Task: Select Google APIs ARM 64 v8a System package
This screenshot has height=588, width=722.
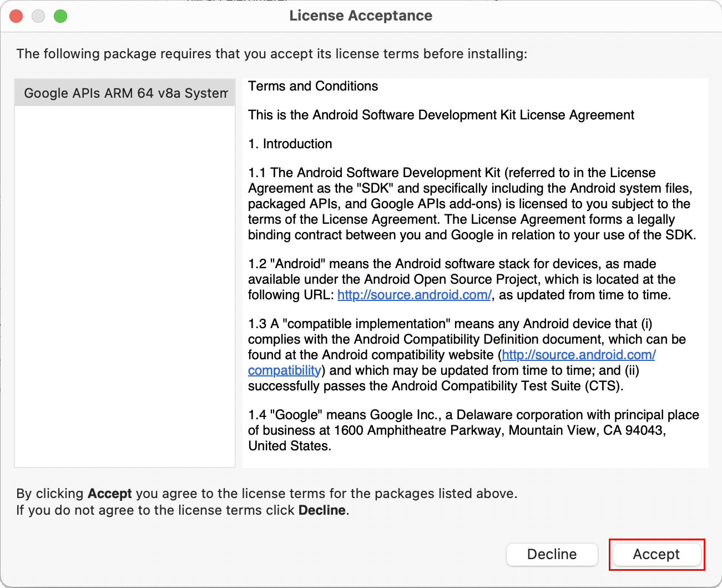Action: tap(125, 93)
